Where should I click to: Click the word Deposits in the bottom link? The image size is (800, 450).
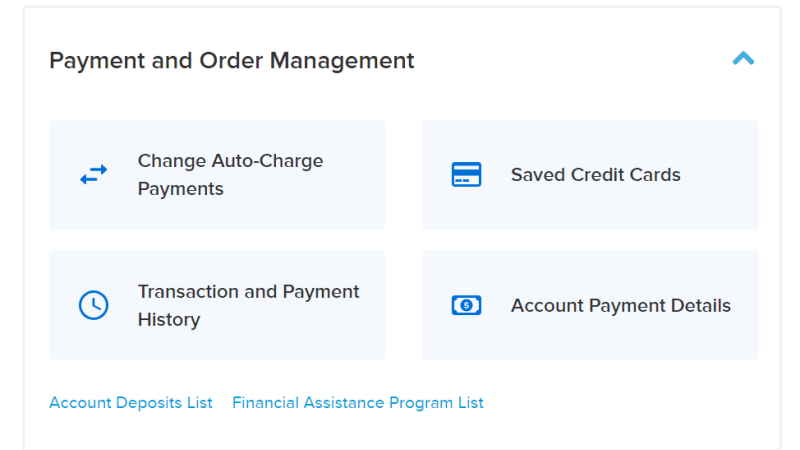pos(149,403)
